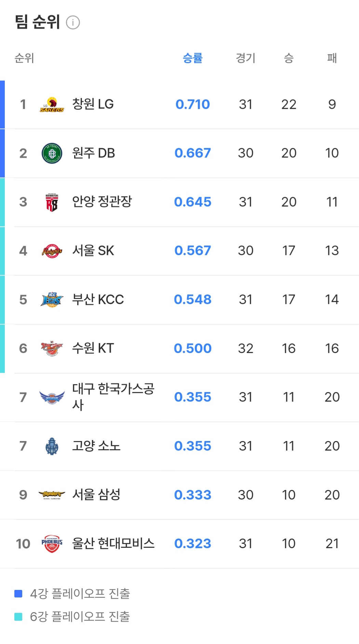
Task: Click the 고양 소노 team logo
Action: pos(52,446)
